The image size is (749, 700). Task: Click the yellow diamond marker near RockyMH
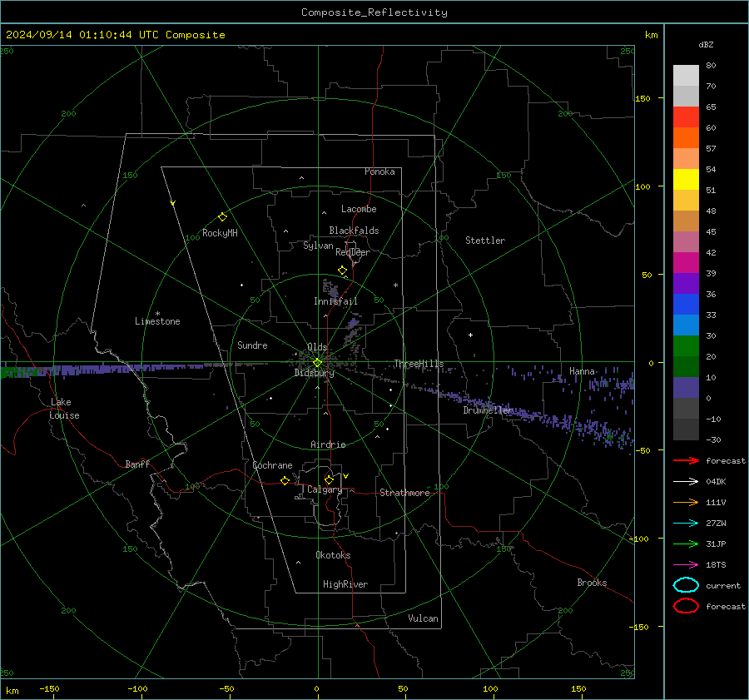pyautogui.click(x=222, y=217)
